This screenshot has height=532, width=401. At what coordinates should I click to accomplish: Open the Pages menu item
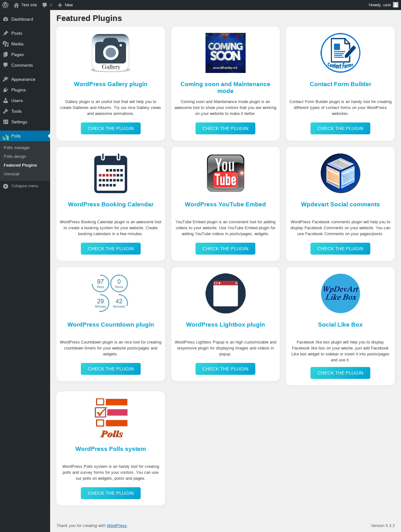click(25, 54)
